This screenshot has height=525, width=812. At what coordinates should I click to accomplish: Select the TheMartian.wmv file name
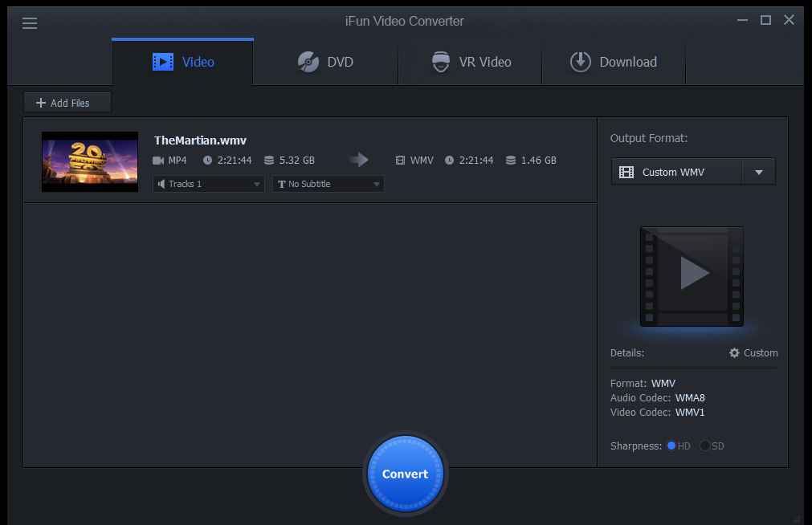pos(201,140)
